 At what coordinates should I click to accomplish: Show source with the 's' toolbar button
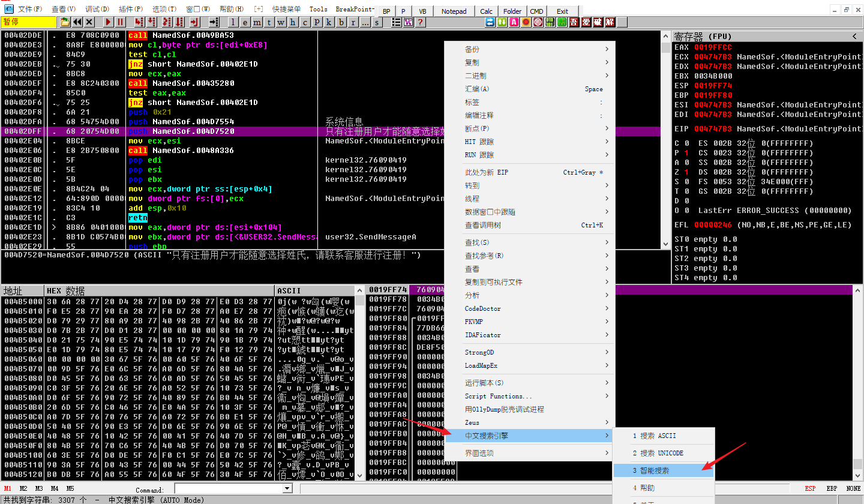(377, 22)
